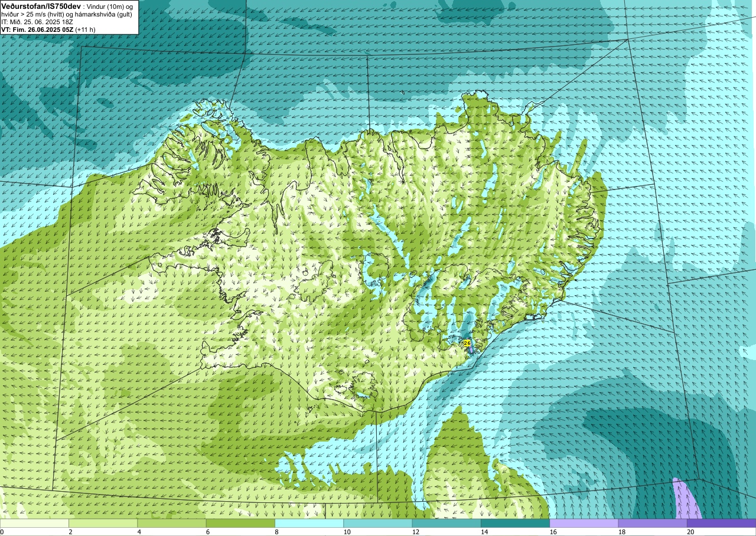
Task: Click the 2–4 m/s light green legend swatch
Action: [103, 523]
